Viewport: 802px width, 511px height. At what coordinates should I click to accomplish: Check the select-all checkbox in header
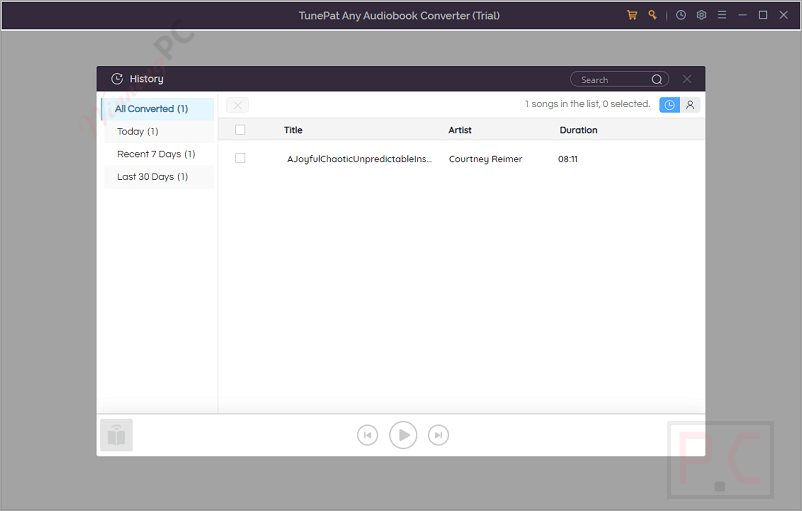click(240, 130)
